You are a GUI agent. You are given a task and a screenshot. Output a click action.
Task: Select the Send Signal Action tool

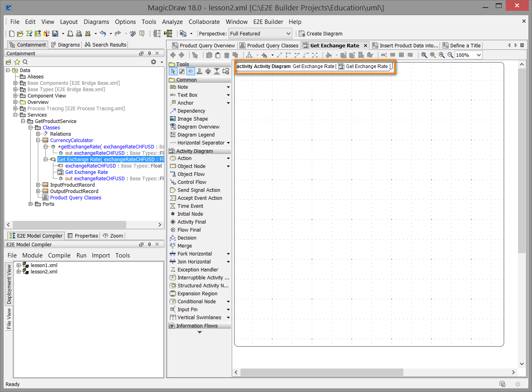click(198, 190)
